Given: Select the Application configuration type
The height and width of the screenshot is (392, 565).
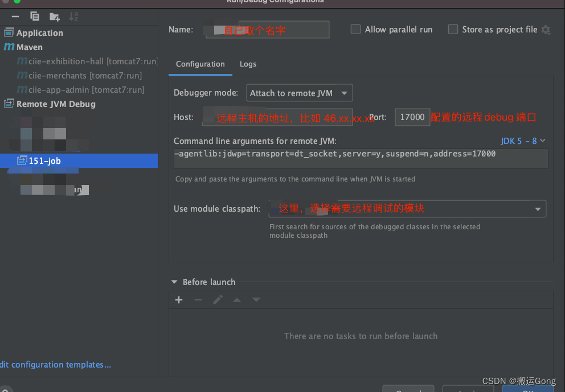Looking at the screenshot, I should pos(40,33).
